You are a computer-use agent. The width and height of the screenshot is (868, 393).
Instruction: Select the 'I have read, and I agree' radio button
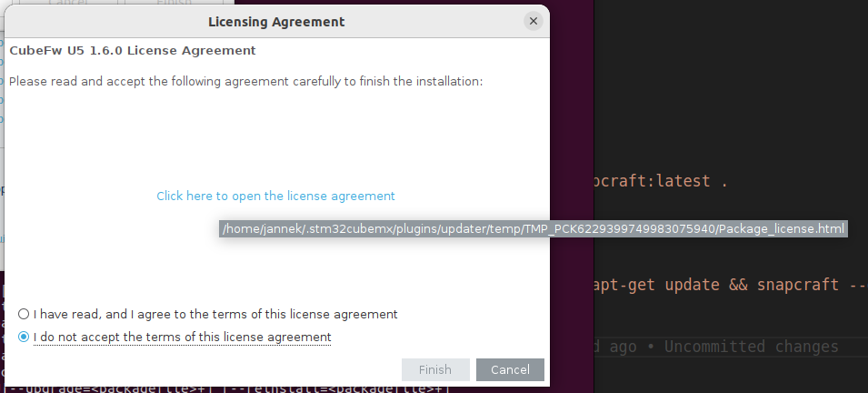pyautogui.click(x=23, y=314)
